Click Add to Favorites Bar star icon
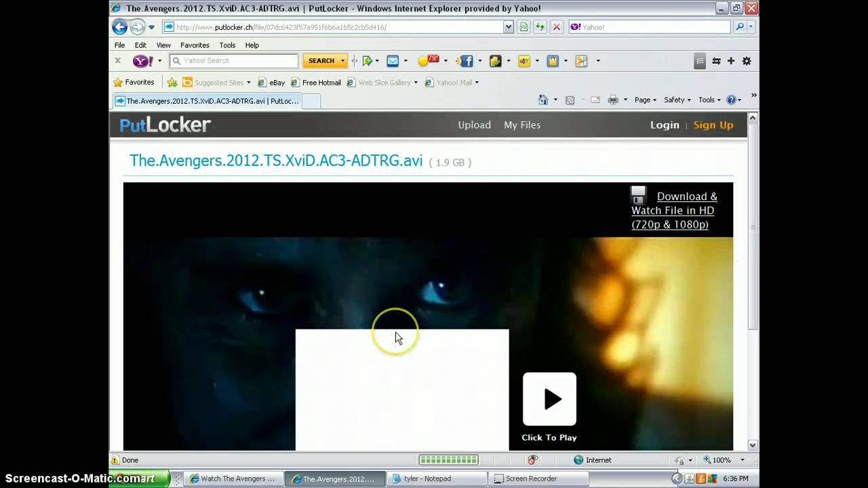The width and height of the screenshot is (868, 488). pos(172,83)
